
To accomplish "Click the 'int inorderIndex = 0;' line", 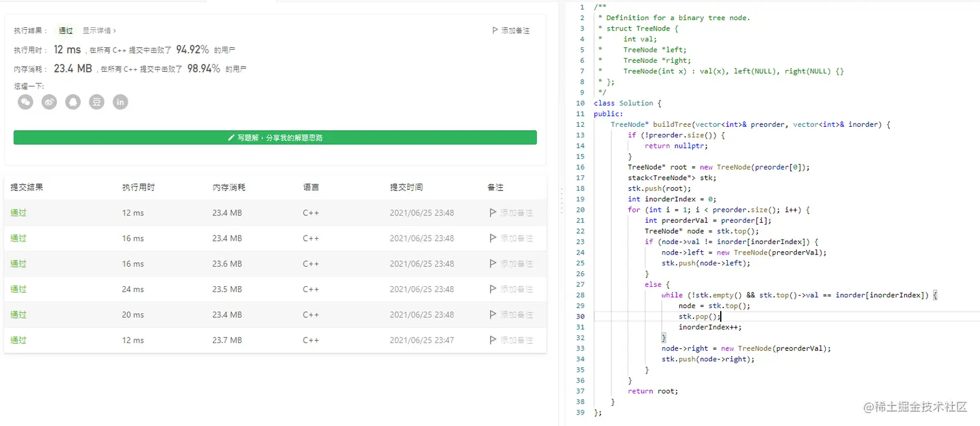I will pyautogui.click(x=672, y=199).
